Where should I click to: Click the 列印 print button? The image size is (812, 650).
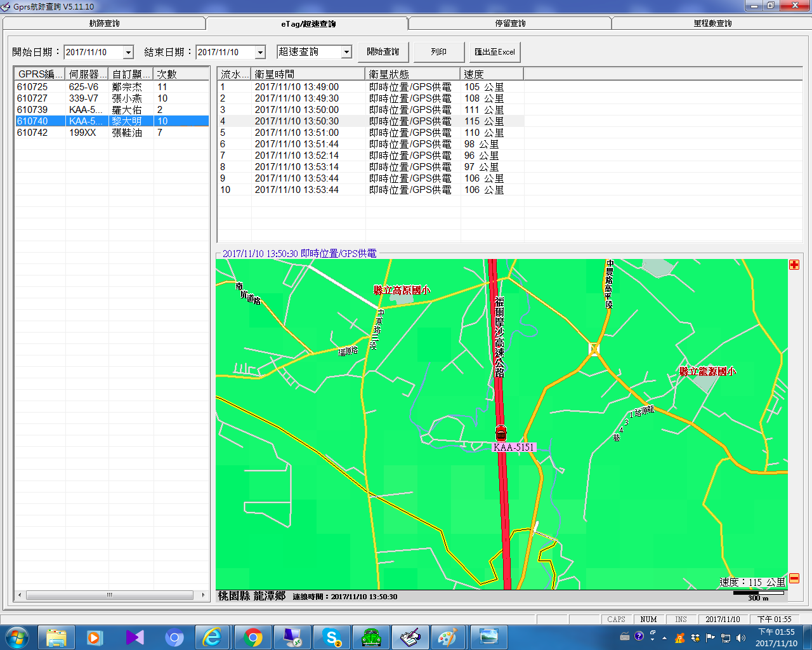click(439, 52)
